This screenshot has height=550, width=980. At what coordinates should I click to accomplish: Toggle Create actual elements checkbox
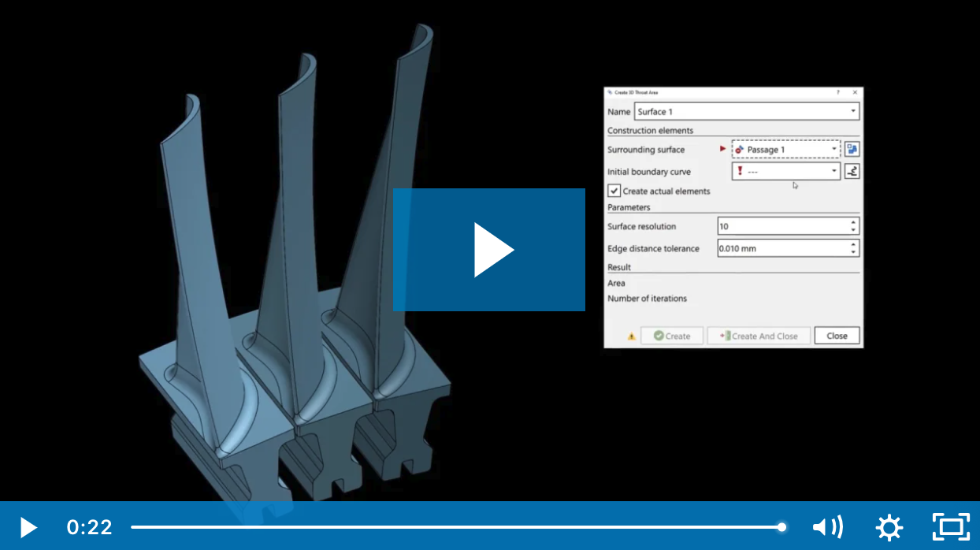(x=614, y=191)
